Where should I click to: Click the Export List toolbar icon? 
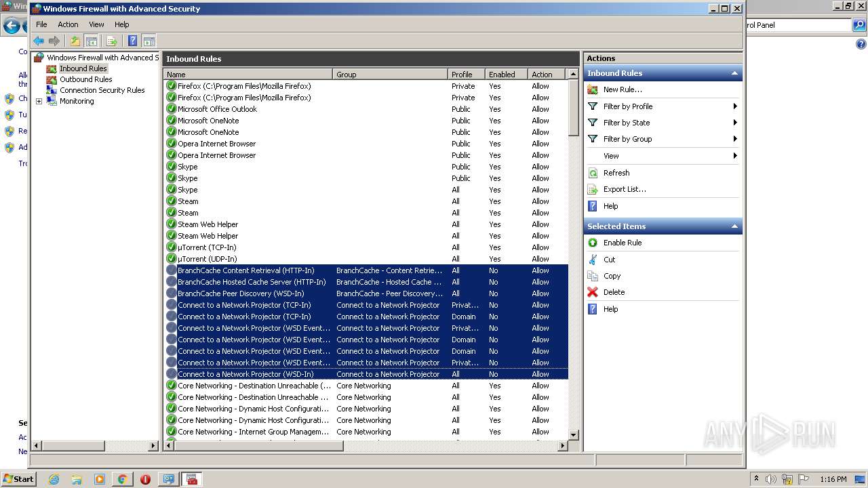[112, 41]
